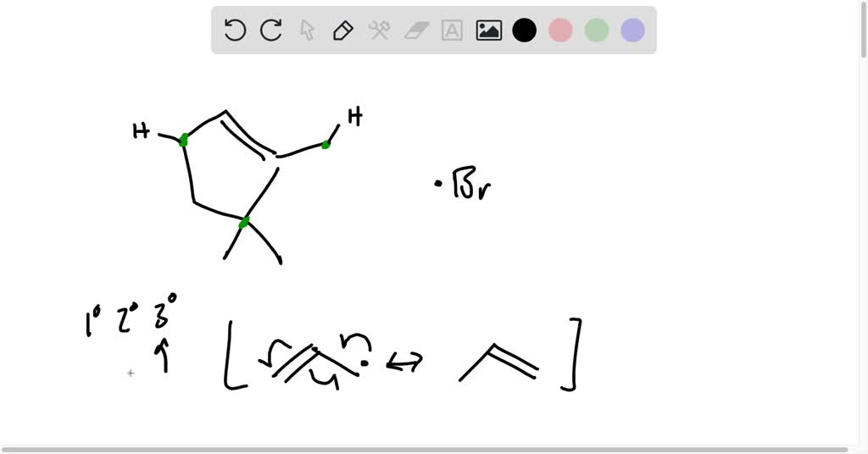Click the horizontal scrollbar at bottom
Image resolution: width=868 pixels, height=454 pixels.
coord(424,450)
